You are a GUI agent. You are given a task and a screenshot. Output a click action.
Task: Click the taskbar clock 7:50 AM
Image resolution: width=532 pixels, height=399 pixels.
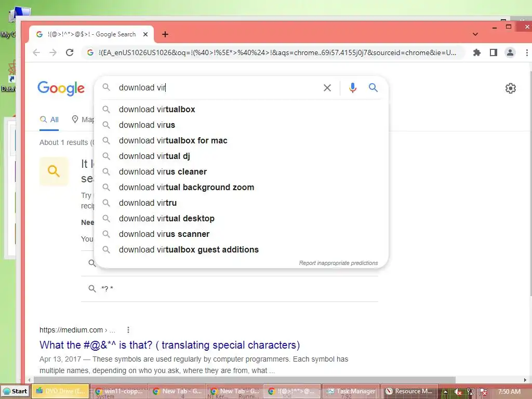coord(509,391)
